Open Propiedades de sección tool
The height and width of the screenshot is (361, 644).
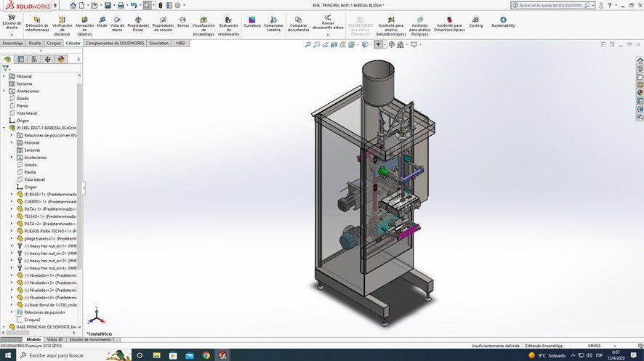[x=163, y=24]
